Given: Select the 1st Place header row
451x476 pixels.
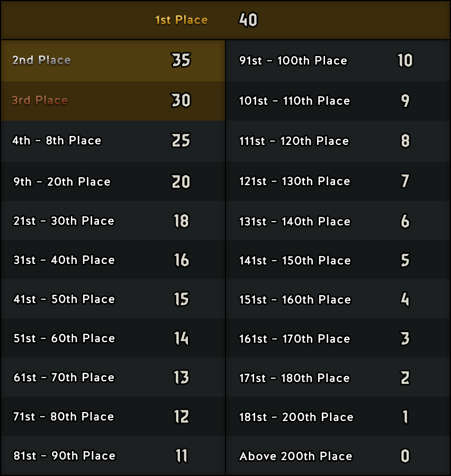Looking at the screenshot, I should (226, 20).
